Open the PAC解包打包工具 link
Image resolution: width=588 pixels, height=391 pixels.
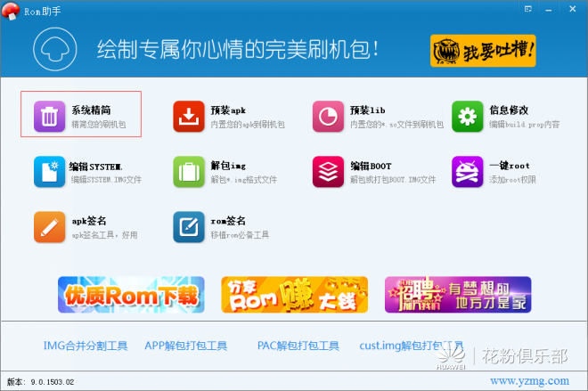(298, 346)
